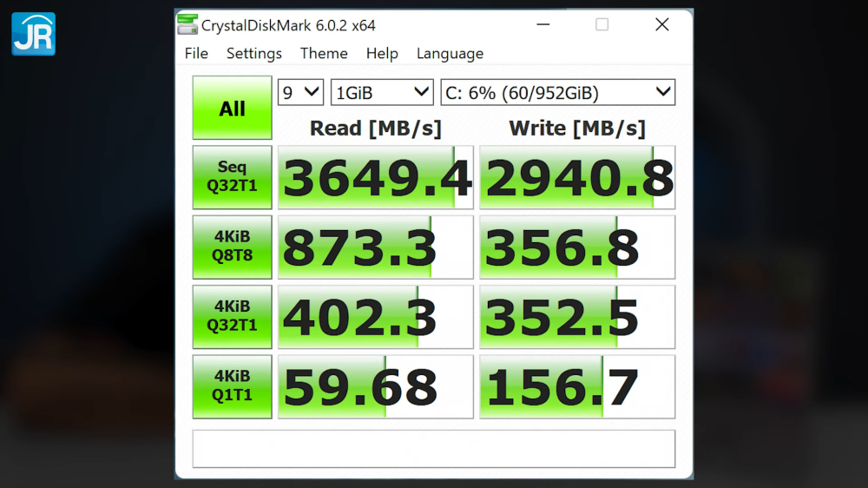Start the 4KiB Q8T8 test
Viewport: 868px width, 488px height.
[232, 247]
